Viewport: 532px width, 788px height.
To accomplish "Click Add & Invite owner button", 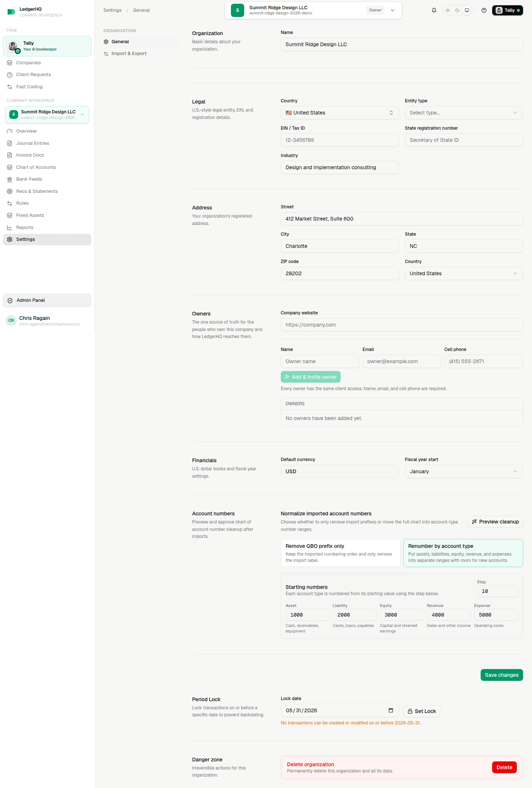I will tap(311, 377).
